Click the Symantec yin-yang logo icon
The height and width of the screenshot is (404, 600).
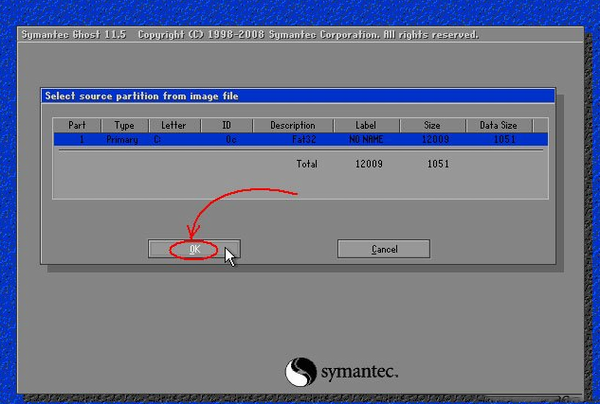[x=301, y=371]
